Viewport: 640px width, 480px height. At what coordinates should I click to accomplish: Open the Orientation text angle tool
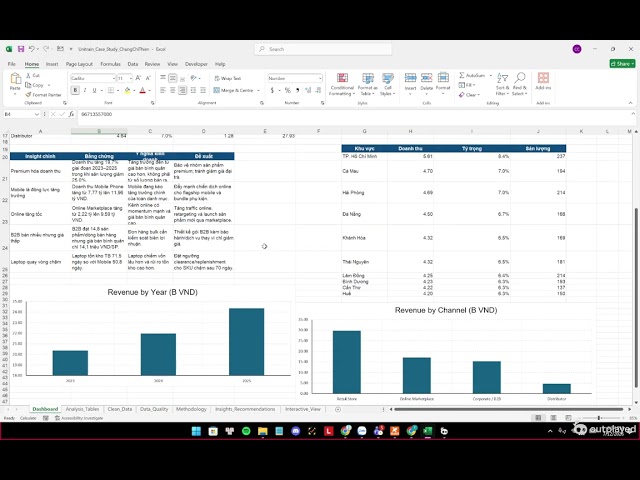click(193, 78)
